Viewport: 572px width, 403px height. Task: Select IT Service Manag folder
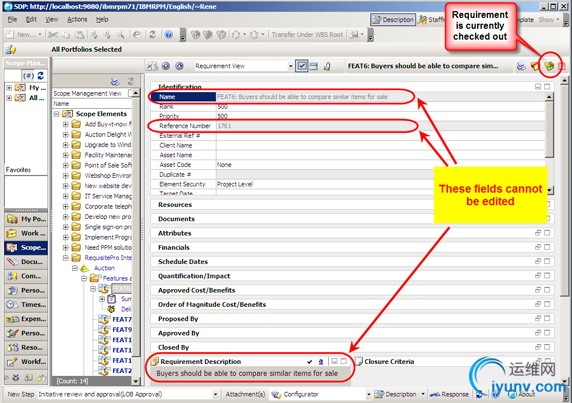click(x=108, y=196)
